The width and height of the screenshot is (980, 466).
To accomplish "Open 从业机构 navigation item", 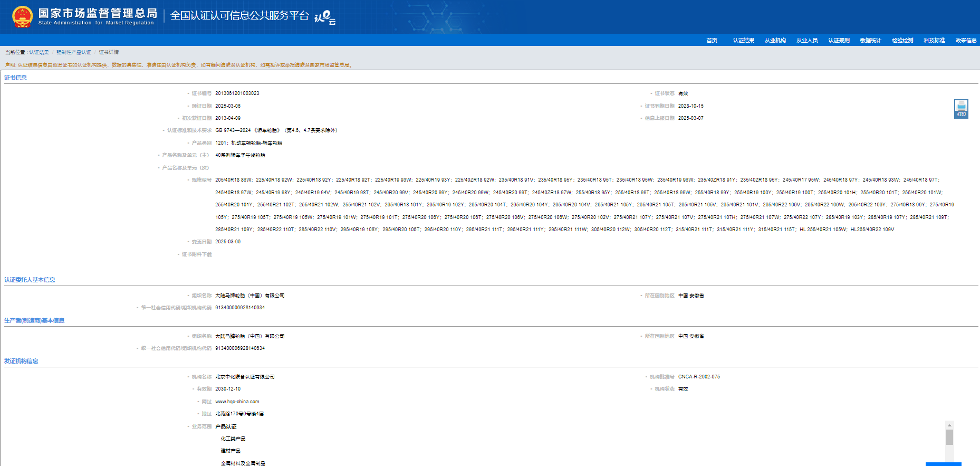I will pyautogui.click(x=775, y=41).
